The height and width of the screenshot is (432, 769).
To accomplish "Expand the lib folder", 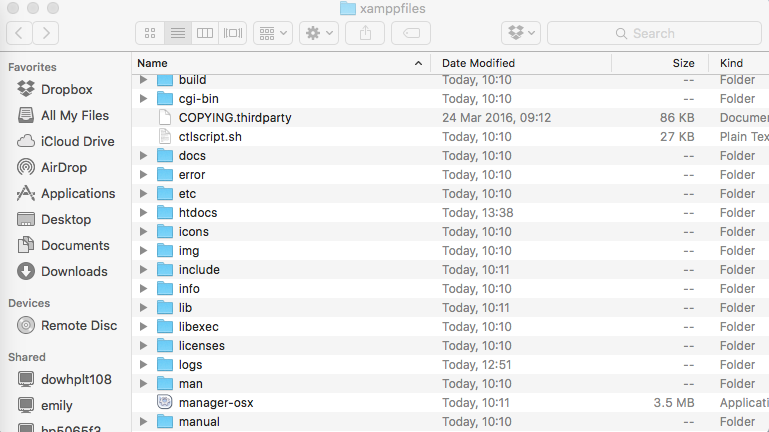I will (143, 307).
